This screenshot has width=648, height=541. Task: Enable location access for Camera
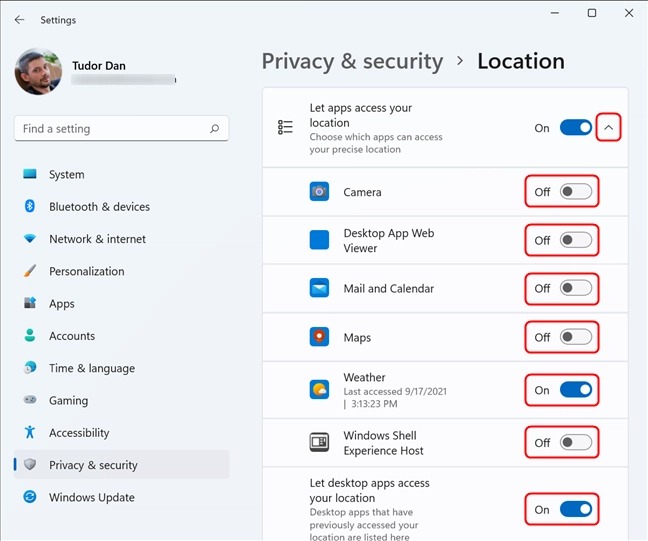pos(576,191)
